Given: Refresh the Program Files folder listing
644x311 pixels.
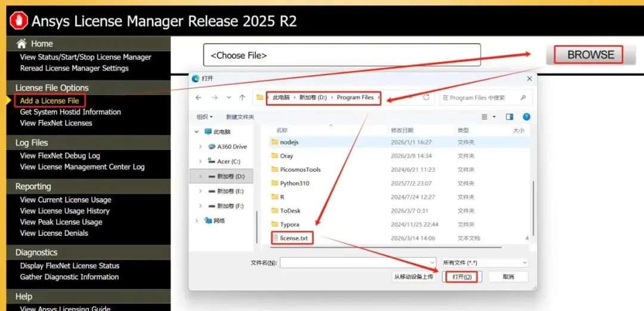Looking at the screenshot, I should click(x=426, y=97).
